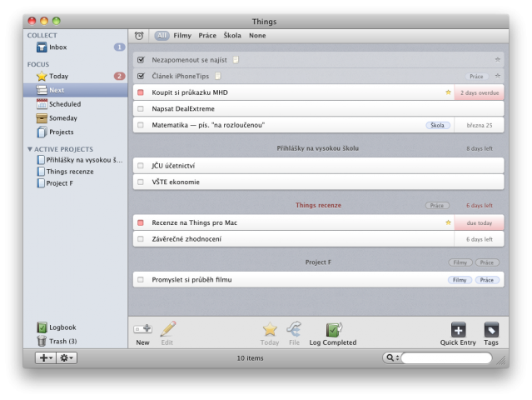Check off Promyslet si průběh filmu
This screenshot has width=532, height=400.
pos(141,280)
